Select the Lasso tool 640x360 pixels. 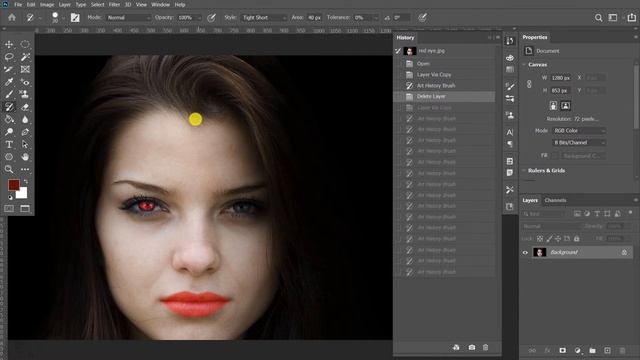pyautogui.click(x=9, y=57)
